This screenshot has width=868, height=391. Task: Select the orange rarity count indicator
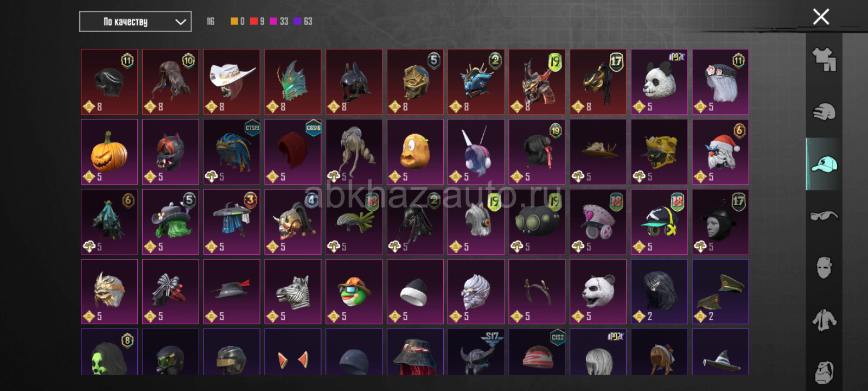pos(237,21)
